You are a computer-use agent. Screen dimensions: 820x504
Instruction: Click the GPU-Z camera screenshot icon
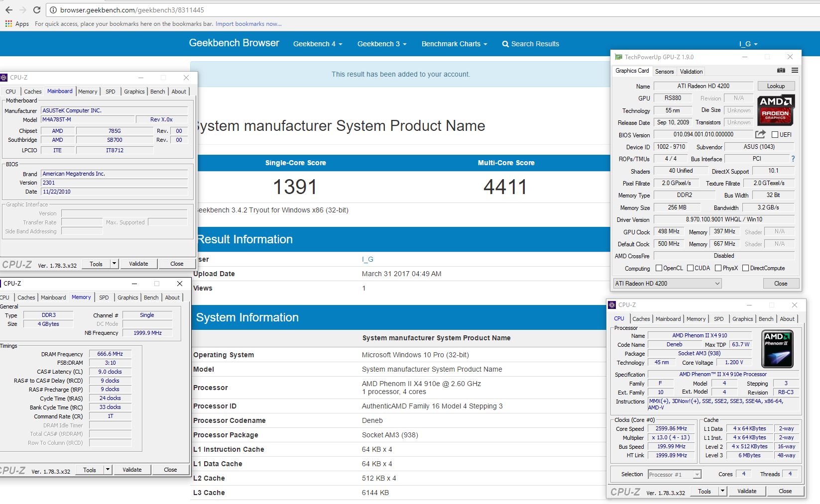tap(781, 71)
